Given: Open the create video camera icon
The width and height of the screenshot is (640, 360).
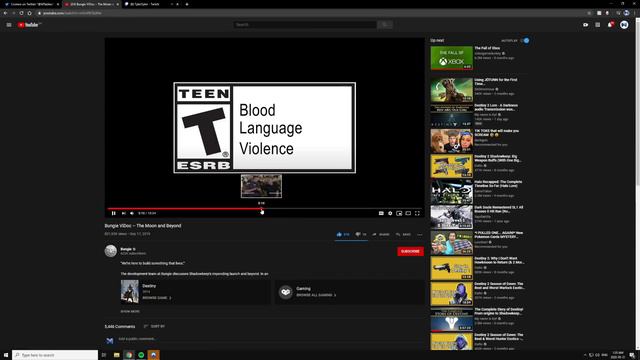Looking at the screenshot, I should (x=585, y=25).
